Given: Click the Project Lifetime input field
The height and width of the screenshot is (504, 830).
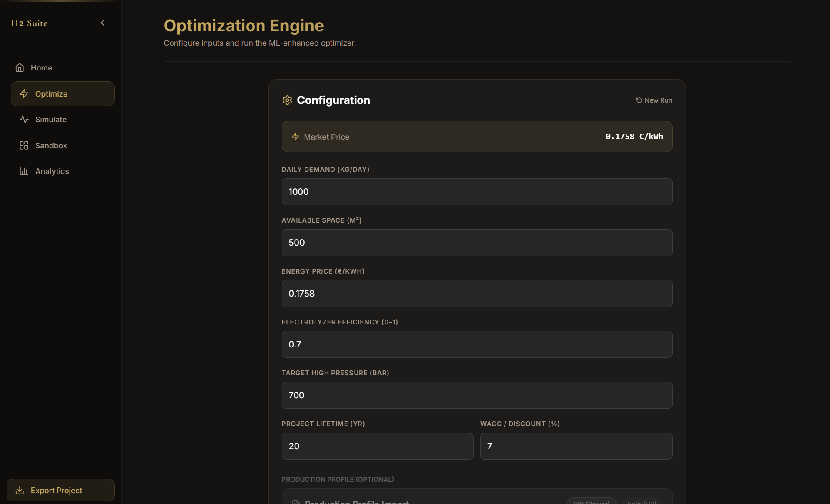Looking at the screenshot, I should (x=378, y=446).
